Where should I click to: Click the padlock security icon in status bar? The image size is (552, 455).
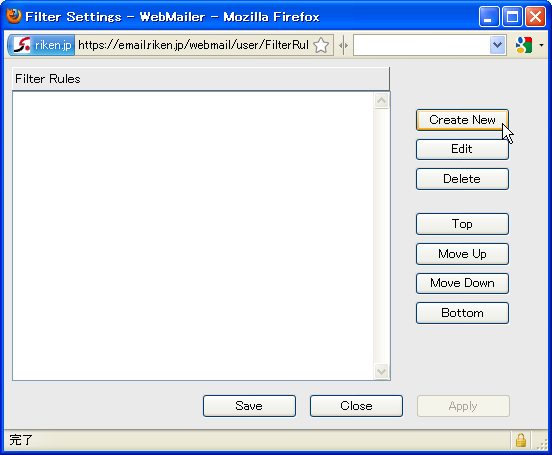coord(521,440)
